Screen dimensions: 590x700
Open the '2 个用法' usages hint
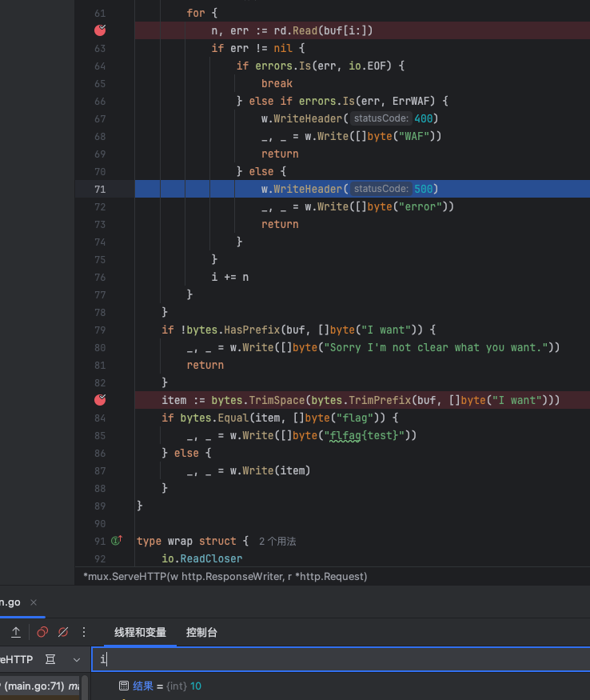tap(277, 542)
